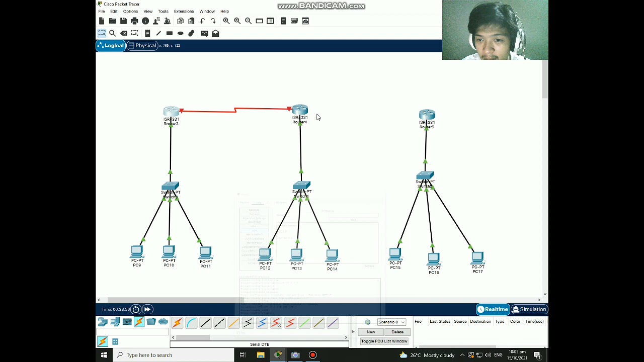This screenshot has width=644, height=362.
Task: Switch to Simulation mode
Action: (529, 309)
